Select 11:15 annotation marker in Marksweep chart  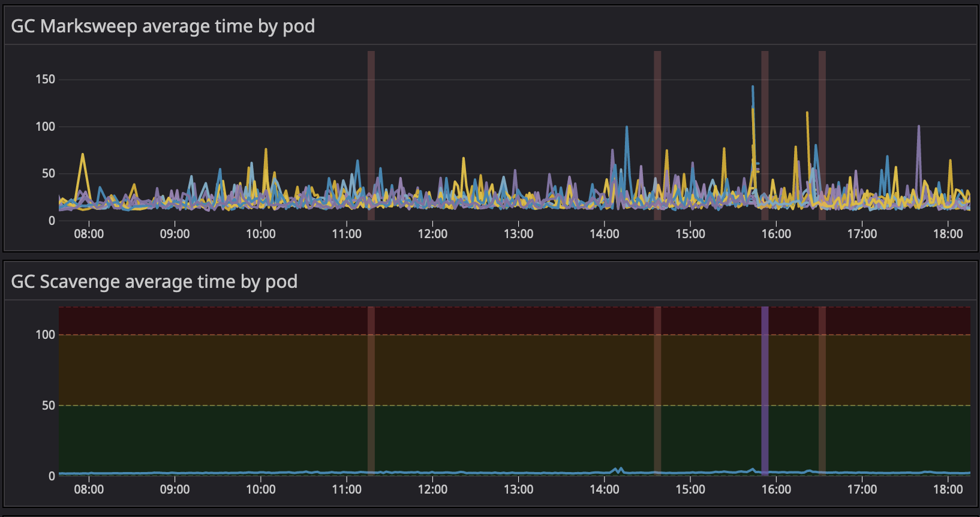(371, 136)
